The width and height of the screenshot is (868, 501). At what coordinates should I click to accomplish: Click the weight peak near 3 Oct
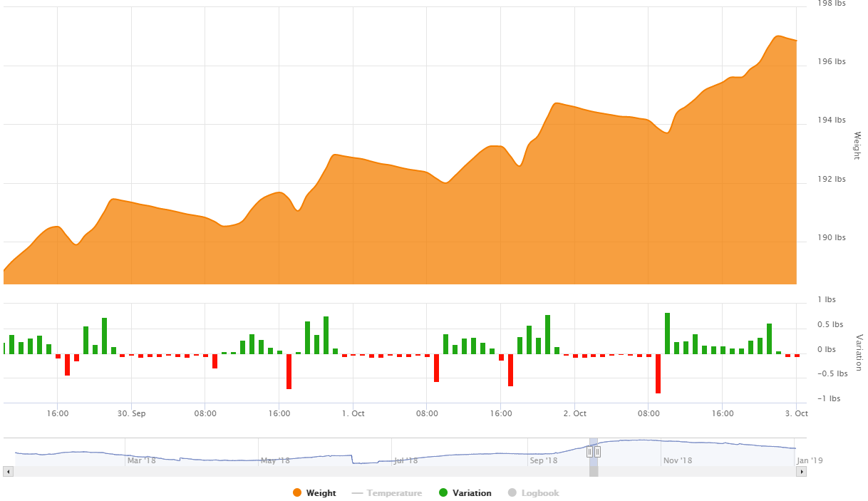[777, 36]
